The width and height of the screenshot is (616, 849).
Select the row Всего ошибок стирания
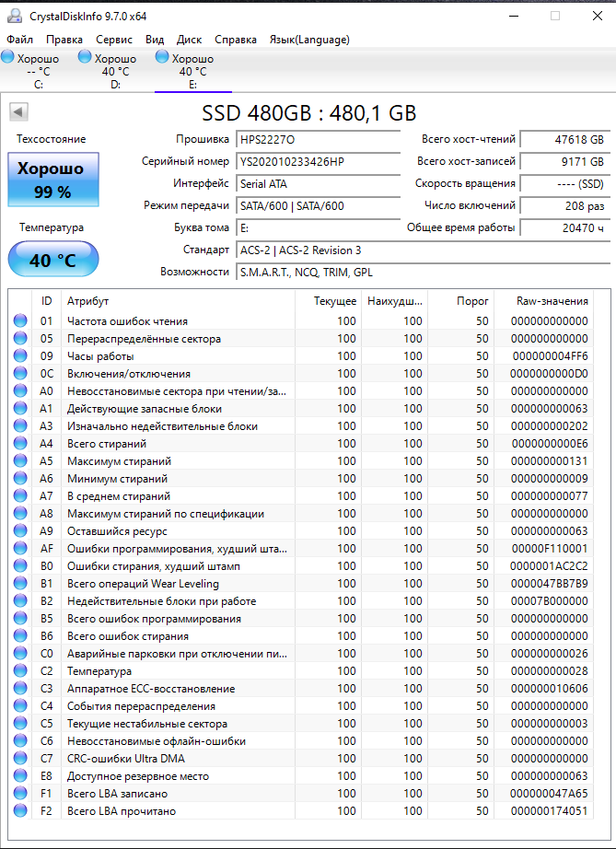click(x=301, y=635)
